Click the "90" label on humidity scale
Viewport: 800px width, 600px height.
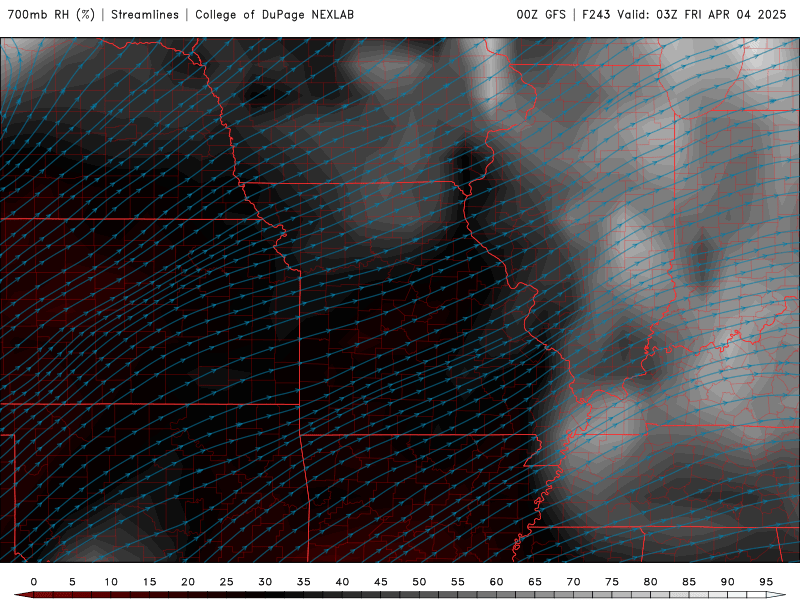tap(728, 582)
